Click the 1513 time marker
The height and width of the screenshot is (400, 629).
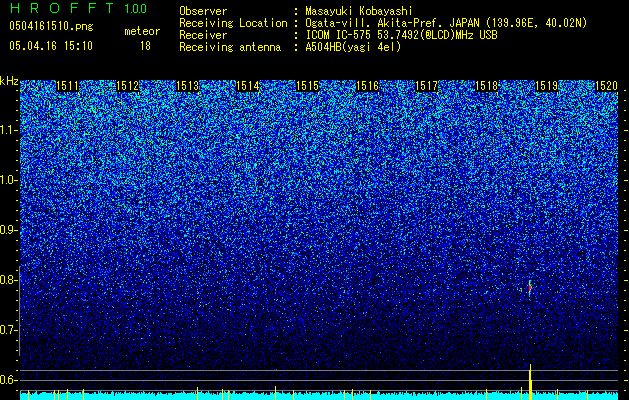point(187,86)
